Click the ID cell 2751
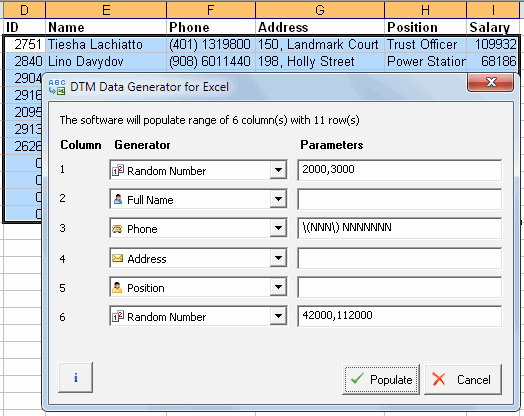This screenshot has width=524, height=416. [x=25, y=44]
